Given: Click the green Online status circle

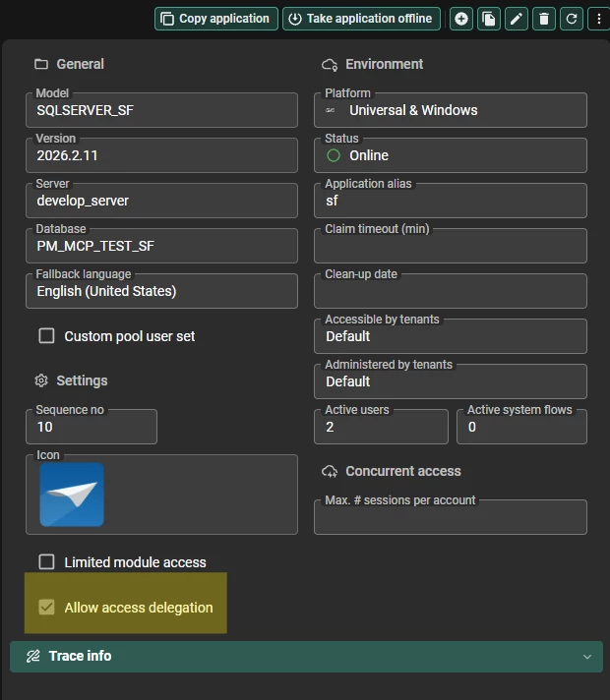Looking at the screenshot, I should (x=334, y=155).
